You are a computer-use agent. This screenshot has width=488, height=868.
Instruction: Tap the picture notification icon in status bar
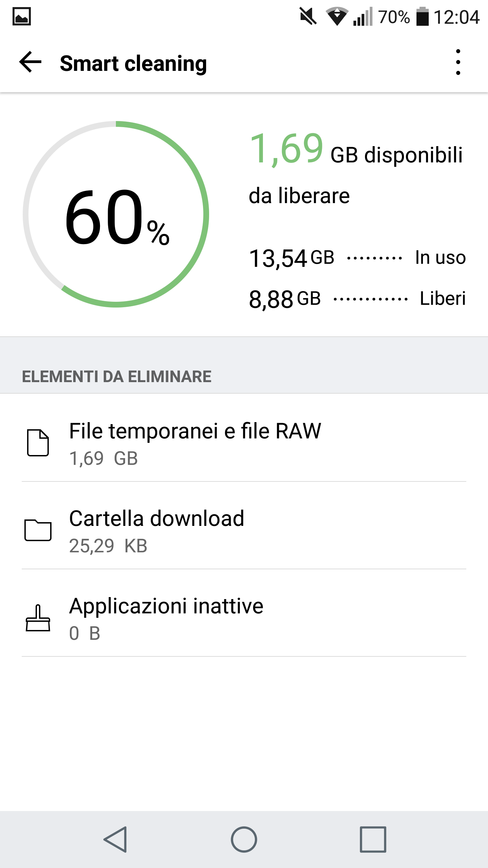click(22, 17)
